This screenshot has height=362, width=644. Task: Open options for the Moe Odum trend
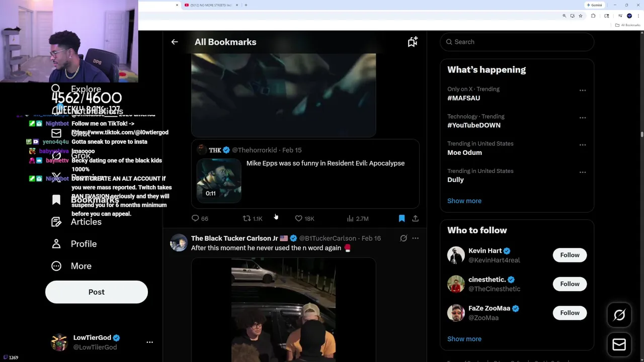(583, 145)
